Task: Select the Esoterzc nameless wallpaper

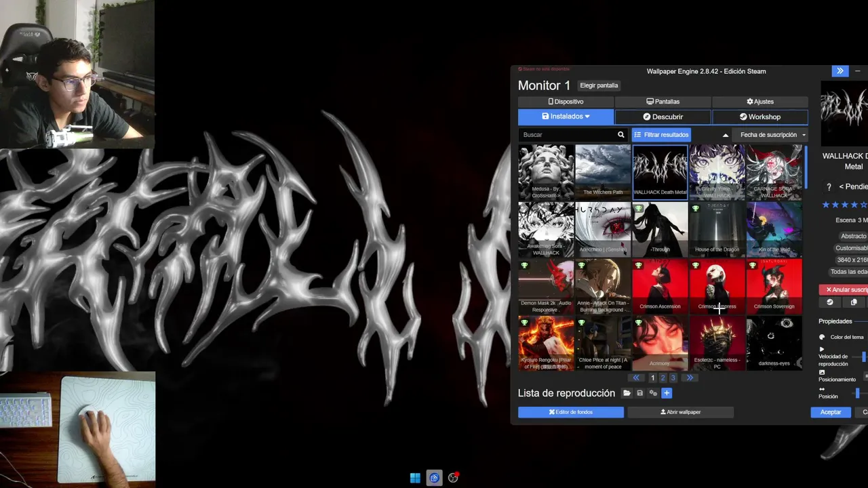Action: 717,343
